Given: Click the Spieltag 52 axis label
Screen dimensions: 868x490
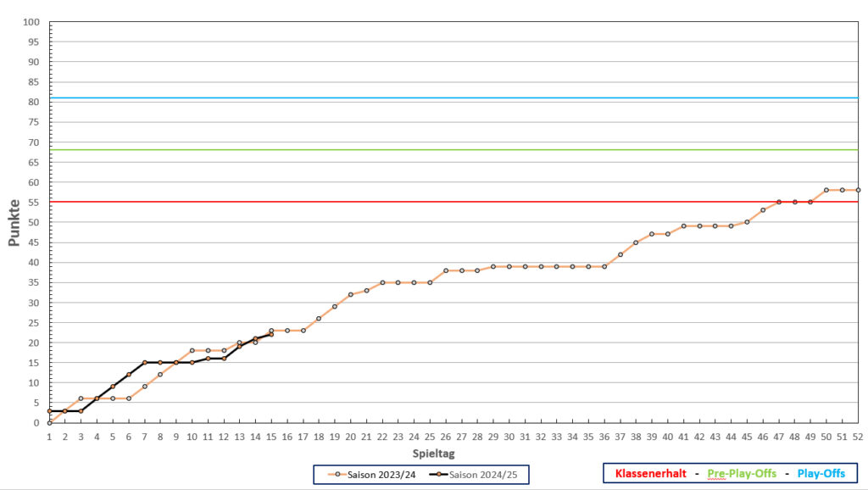Looking at the screenshot, I should [858, 437].
